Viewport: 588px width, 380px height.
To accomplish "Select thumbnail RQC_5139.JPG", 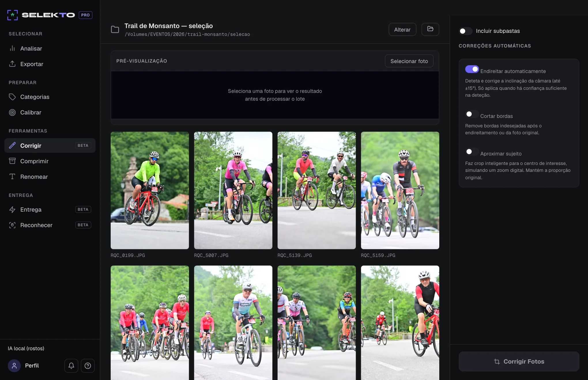I will [x=316, y=190].
